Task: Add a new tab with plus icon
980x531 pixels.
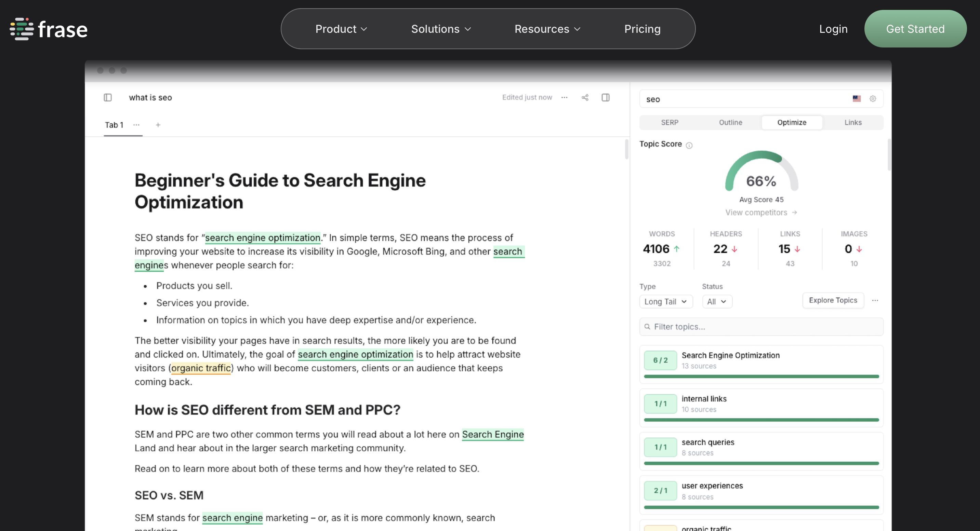Action: (x=158, y=125)
